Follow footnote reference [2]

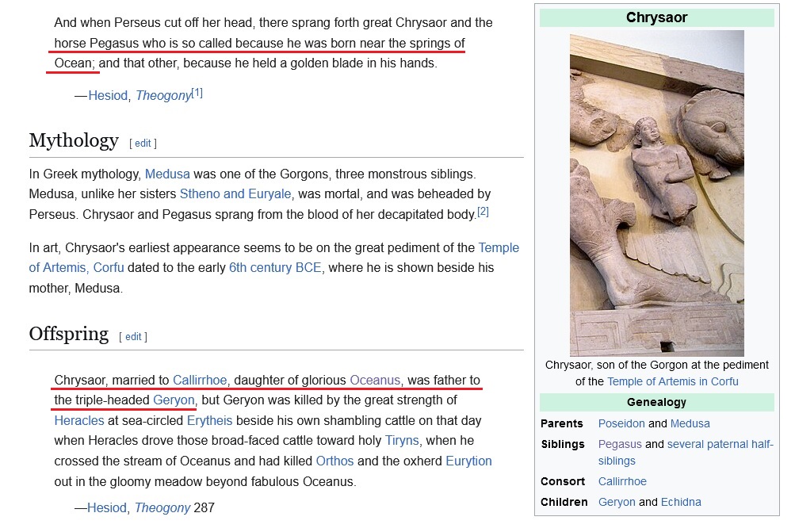pos(483,212)
